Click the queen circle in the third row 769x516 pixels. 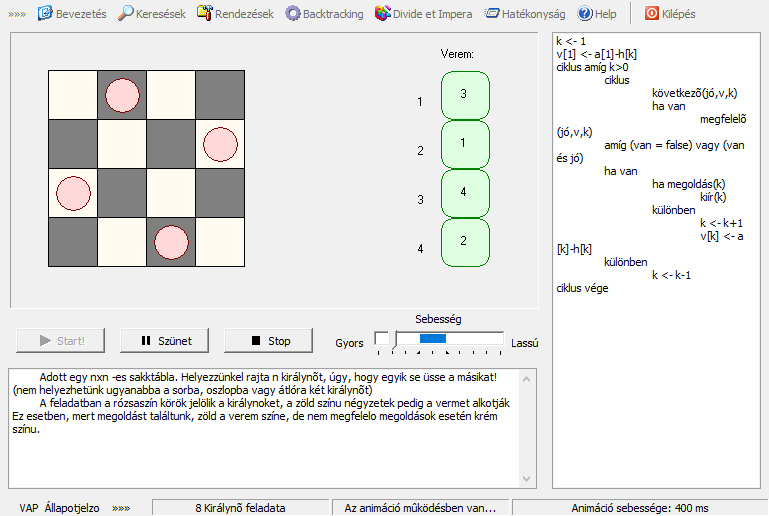[73, 193]
